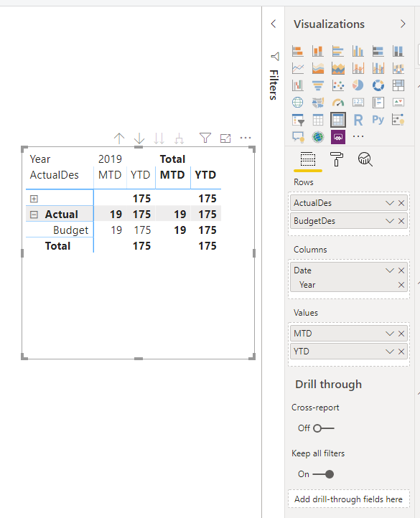Switch to the Format paint roller tab
Viewport: 420px width, 518px height.
[336, 159]
